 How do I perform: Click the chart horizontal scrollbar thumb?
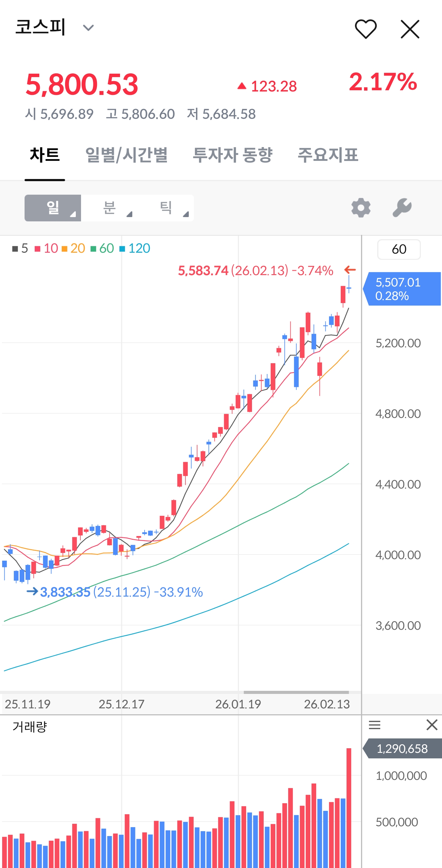pos(296,692)
